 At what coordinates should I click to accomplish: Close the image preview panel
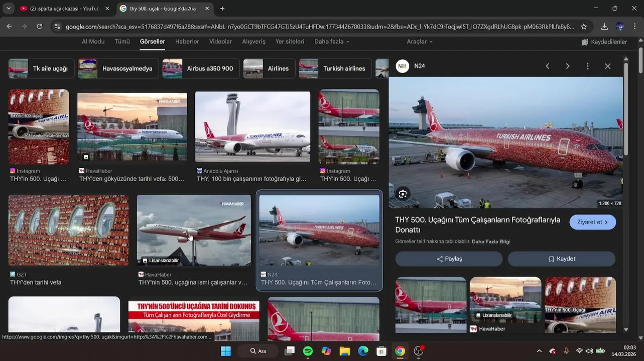[x=607, y=66]
